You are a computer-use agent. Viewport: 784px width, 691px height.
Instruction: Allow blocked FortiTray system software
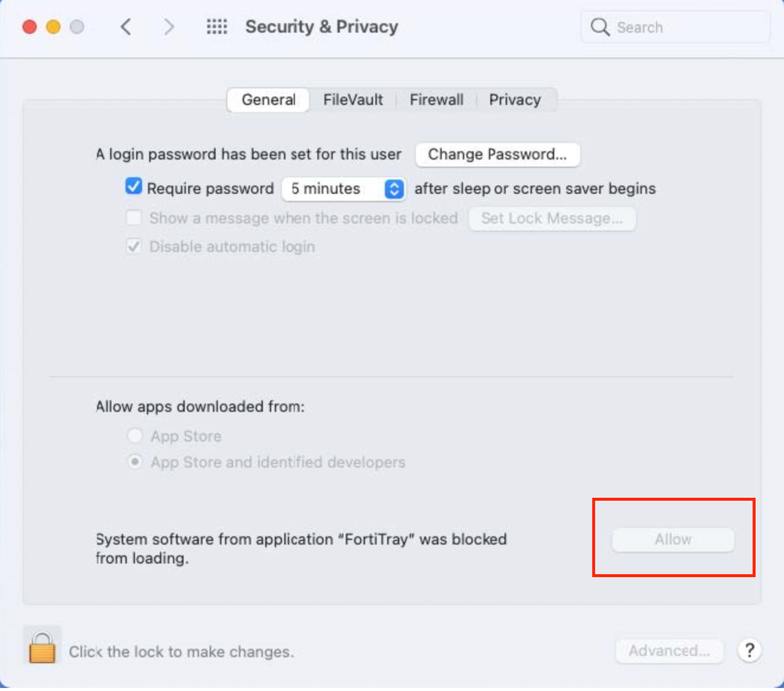tap(673, 539)
